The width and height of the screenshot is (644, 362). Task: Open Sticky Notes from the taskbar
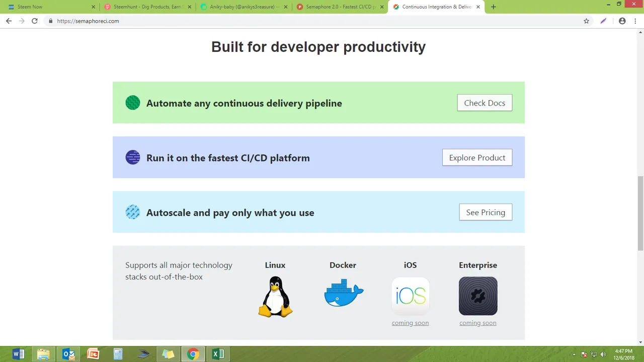[168, 354]
